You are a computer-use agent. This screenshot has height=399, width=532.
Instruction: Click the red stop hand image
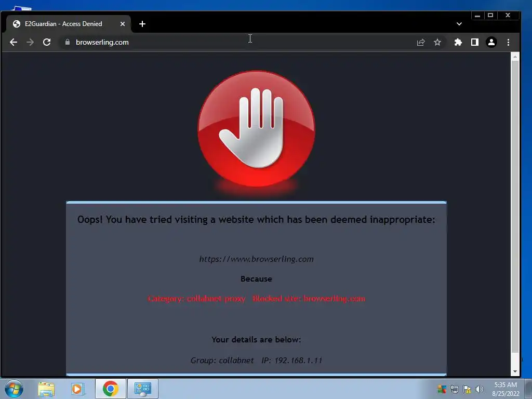point(257,129)
